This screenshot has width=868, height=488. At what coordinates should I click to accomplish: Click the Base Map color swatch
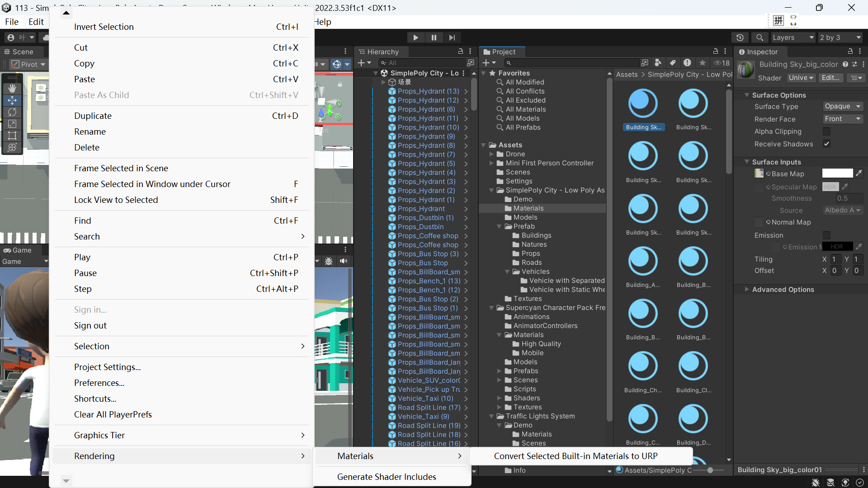[x=837, y=173]
